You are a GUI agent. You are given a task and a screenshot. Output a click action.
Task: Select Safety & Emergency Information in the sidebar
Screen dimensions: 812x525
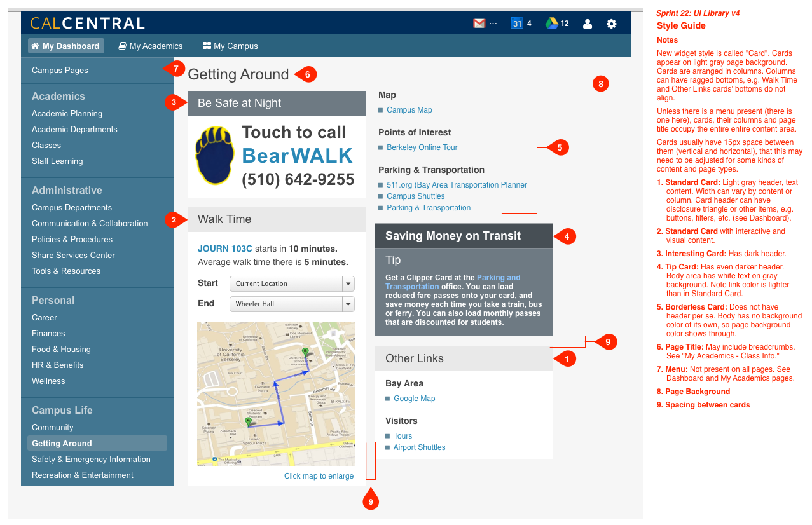91,459
